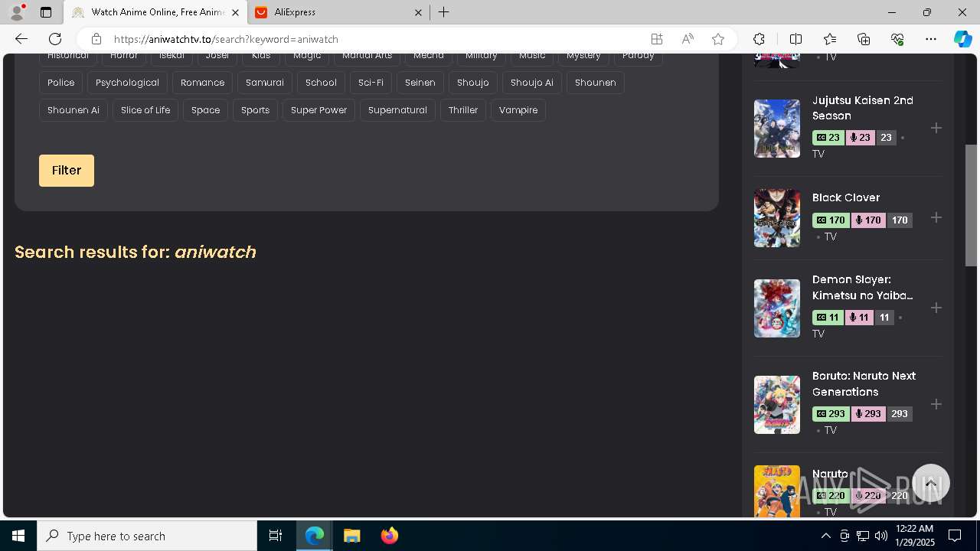
Task: Add page to favorites star icon
Action: click(718, 39)
